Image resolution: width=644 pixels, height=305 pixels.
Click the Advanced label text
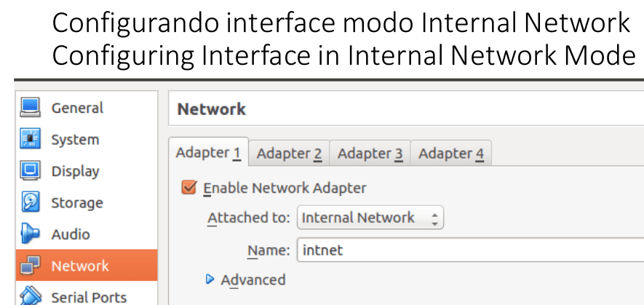coord(253,280)
